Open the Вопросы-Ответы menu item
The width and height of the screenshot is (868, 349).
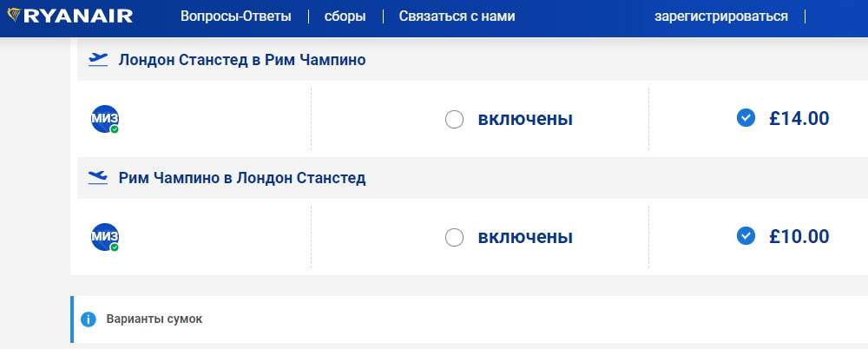(235, 16)
